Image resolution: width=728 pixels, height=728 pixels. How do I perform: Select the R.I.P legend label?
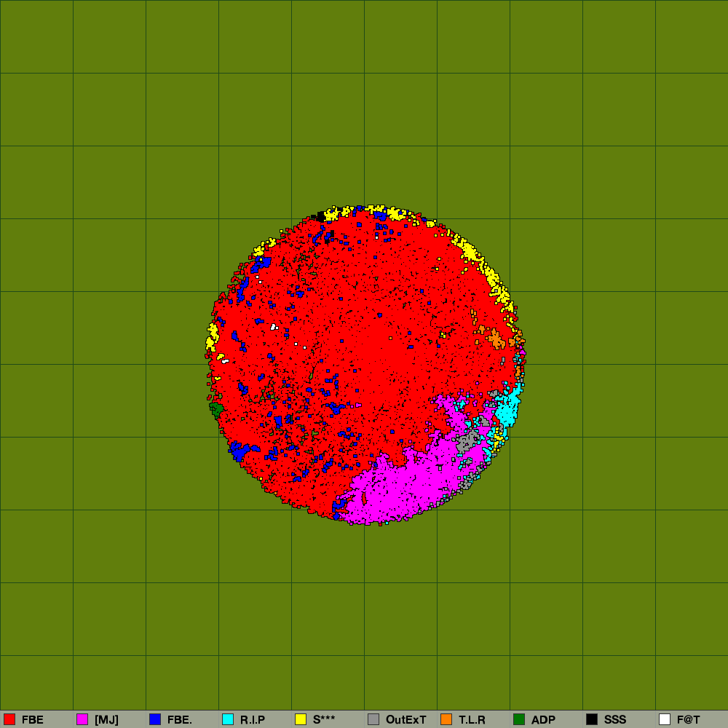253,720
